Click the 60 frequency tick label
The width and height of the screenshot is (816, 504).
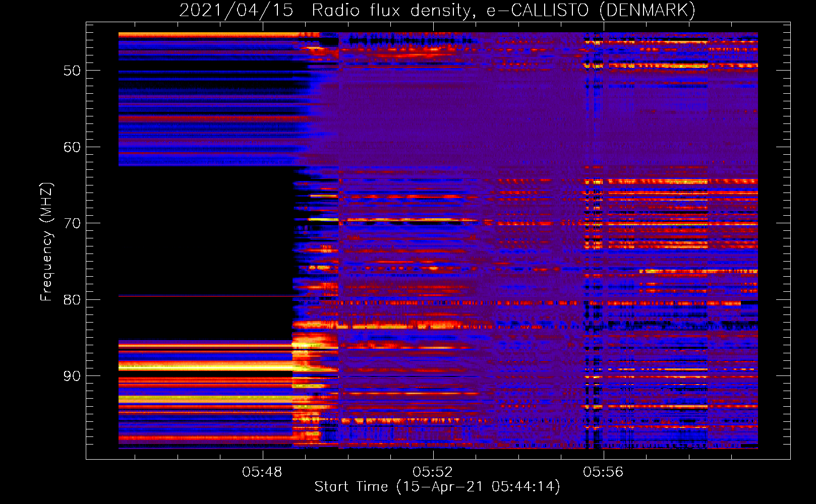tap(72, 147)
